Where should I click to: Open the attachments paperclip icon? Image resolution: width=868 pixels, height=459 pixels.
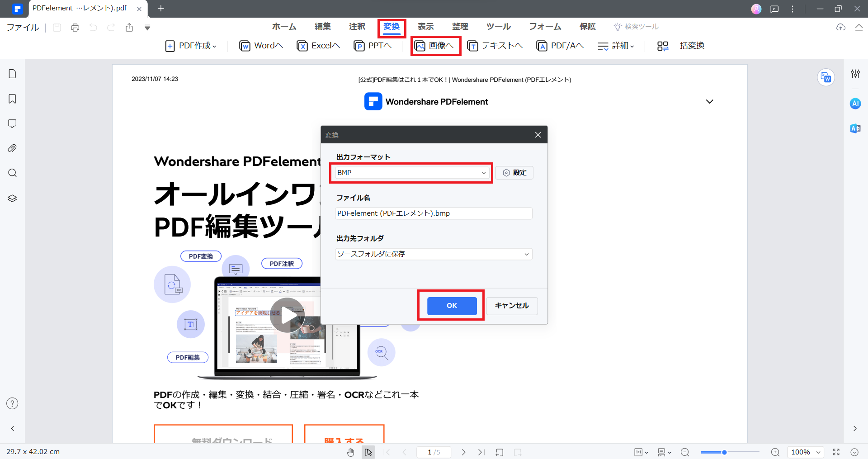click(12, 148)
